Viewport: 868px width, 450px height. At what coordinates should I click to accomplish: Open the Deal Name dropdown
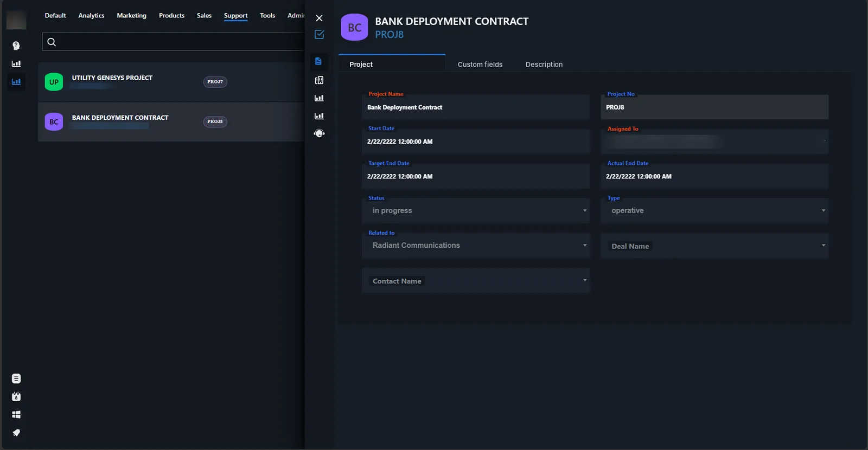[x=714, y=246]
